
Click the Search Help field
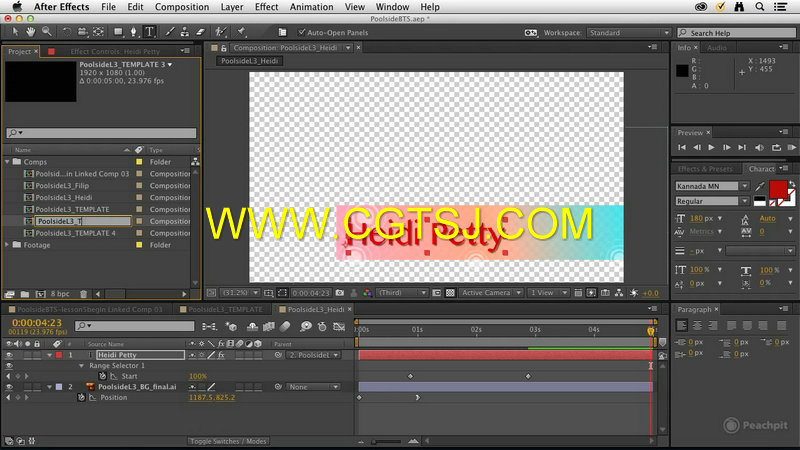(736, 33)
